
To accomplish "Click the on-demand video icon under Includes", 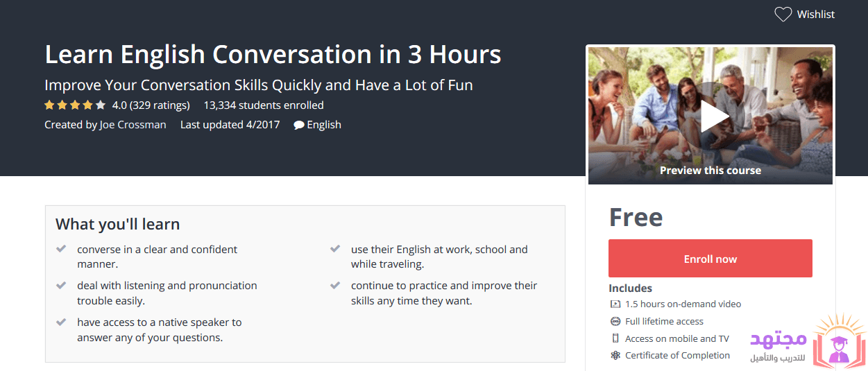I will click(x=615, y=304).
